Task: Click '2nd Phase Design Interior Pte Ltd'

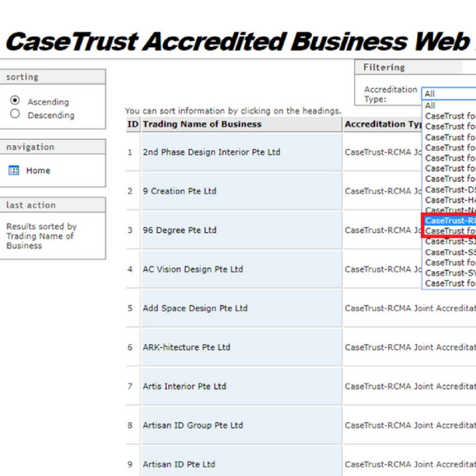Action: pos(212,152)
